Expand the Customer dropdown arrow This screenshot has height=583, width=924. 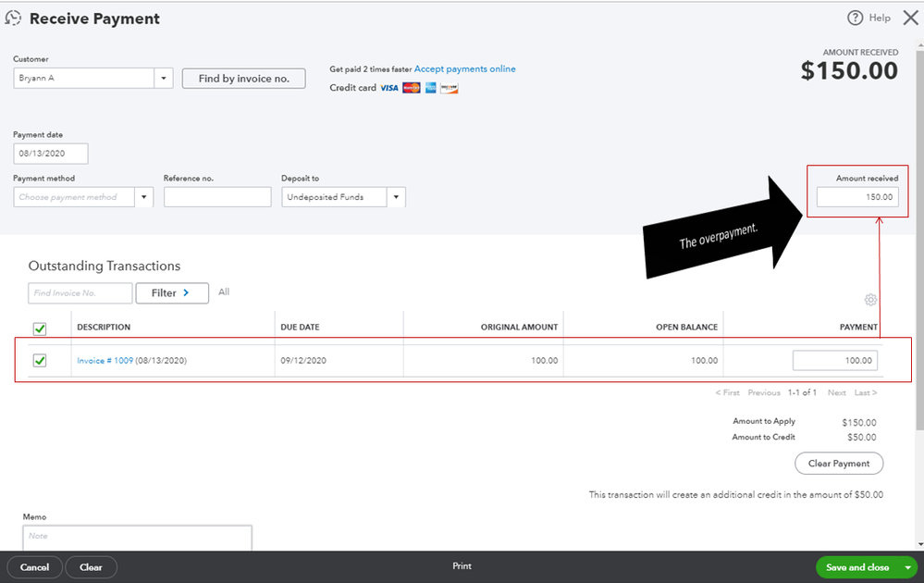click(x=163, y=78)
